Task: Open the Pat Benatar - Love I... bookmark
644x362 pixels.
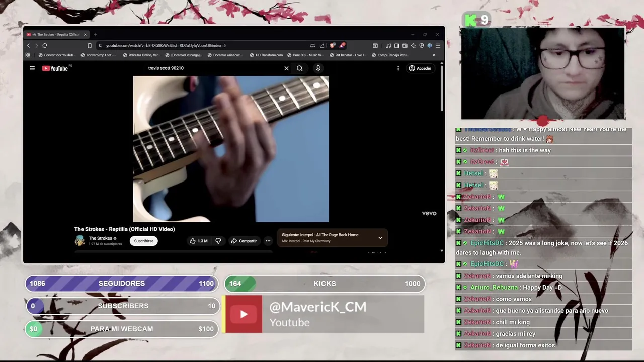Action: pos(348,55)
